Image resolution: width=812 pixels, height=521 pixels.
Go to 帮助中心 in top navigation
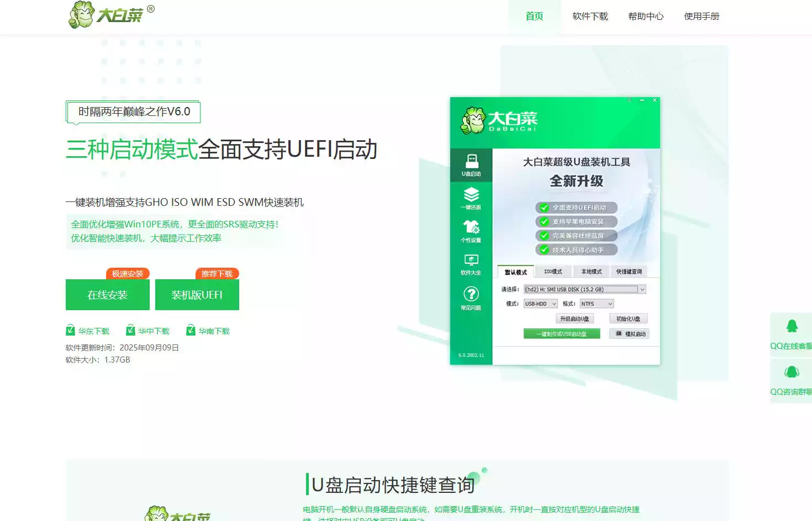pos(646,17)
